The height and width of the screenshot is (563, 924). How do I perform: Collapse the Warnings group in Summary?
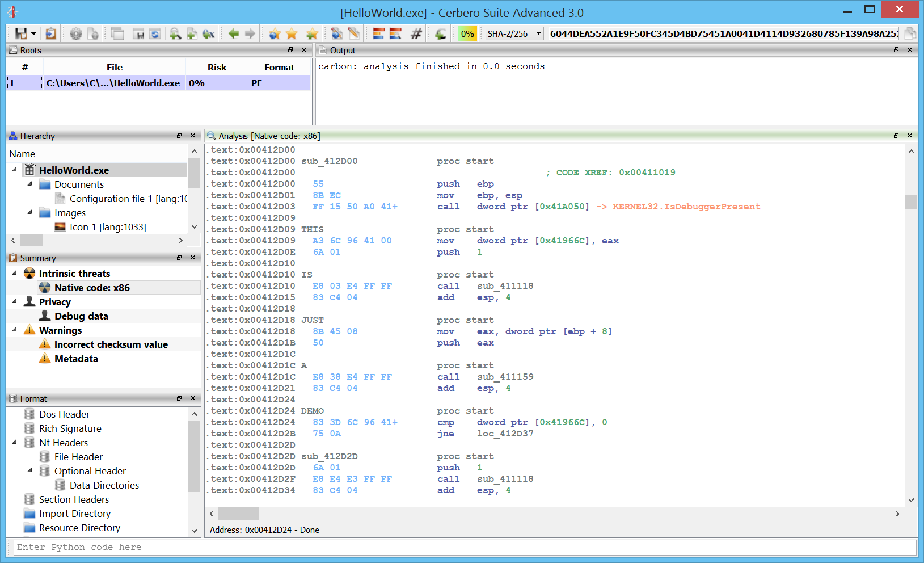(14, 330)
